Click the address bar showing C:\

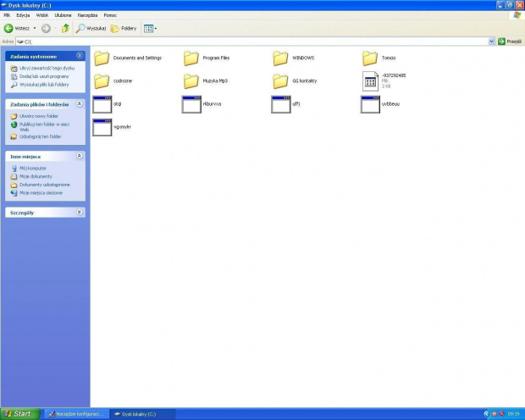[x=254, y=41]
